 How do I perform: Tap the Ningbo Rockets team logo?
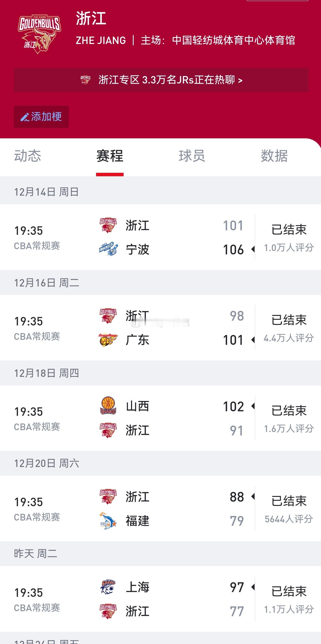point(108,249)
